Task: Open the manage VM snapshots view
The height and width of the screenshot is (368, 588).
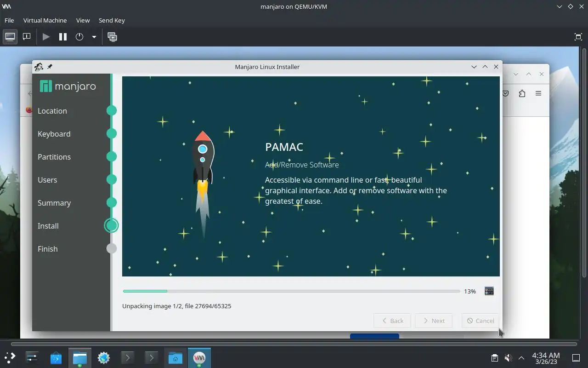Action: point(112,37)
